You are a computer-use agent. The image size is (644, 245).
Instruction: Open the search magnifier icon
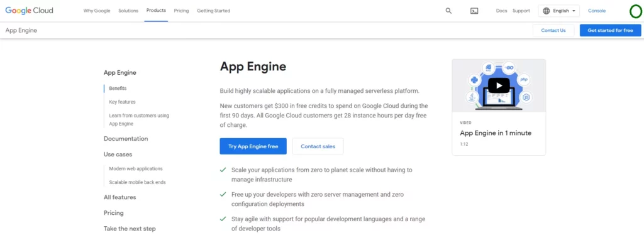448,11
